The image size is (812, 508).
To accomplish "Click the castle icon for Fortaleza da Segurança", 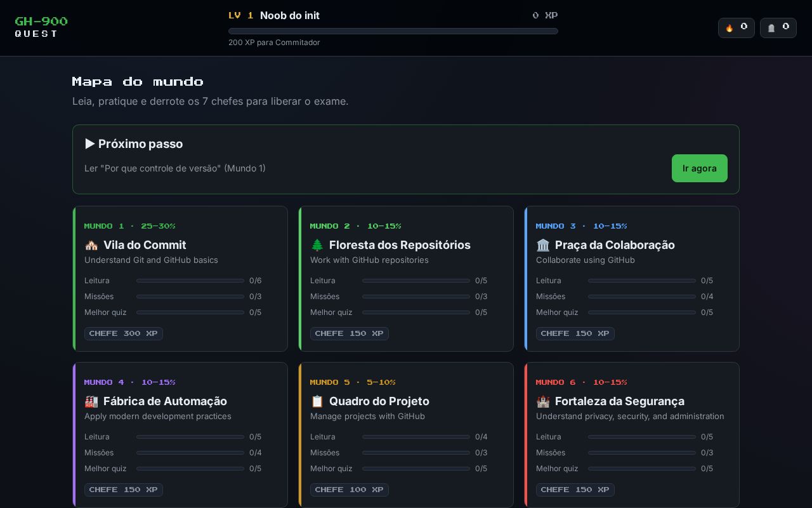I will pos(543,401).
